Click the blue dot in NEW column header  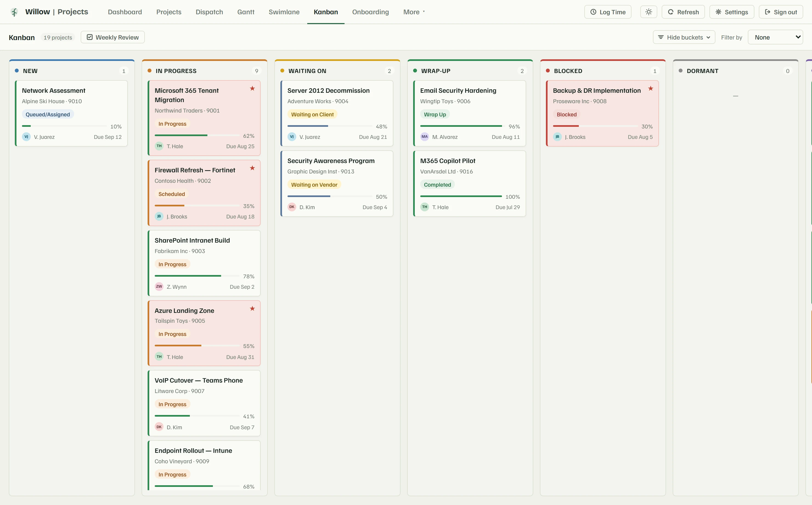coord(17,71)
